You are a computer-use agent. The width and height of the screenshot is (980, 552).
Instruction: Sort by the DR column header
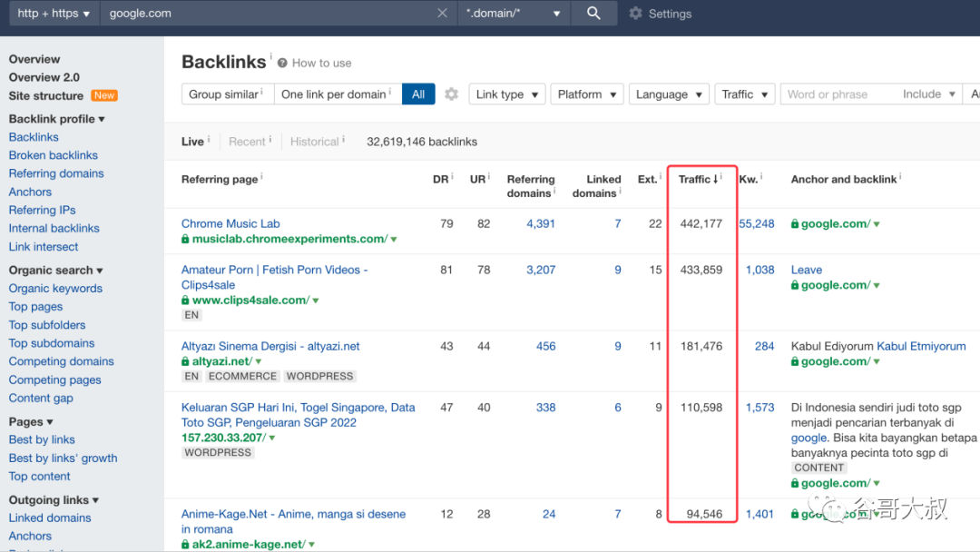[x=441, y=180]
